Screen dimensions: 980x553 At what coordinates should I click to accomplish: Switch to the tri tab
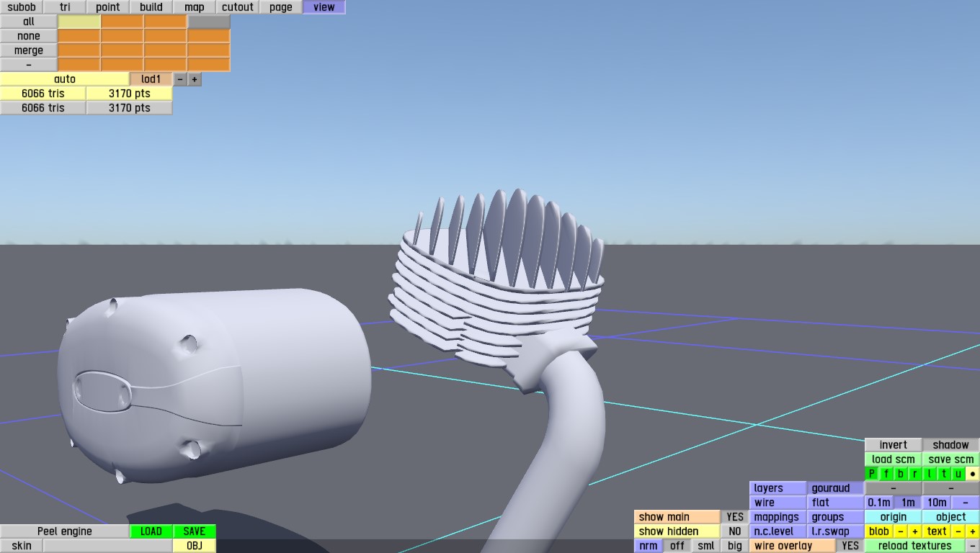click(65, 7)
